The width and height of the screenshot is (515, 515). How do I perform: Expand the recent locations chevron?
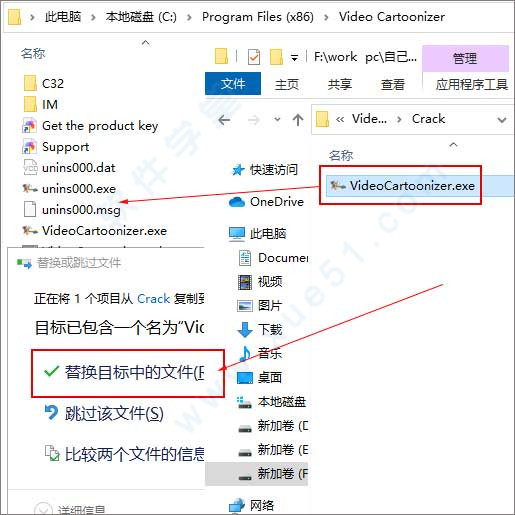coord(277,119)
